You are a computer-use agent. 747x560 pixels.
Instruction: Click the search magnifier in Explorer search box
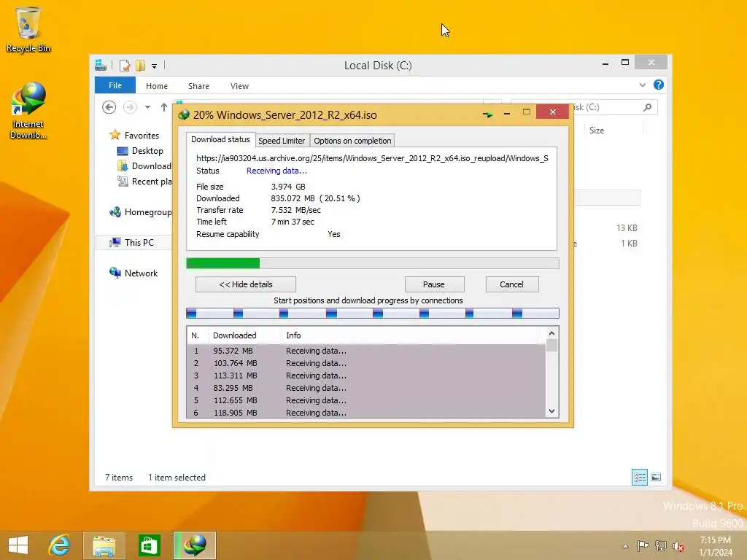pyautogui.click(x=647, y=107)
